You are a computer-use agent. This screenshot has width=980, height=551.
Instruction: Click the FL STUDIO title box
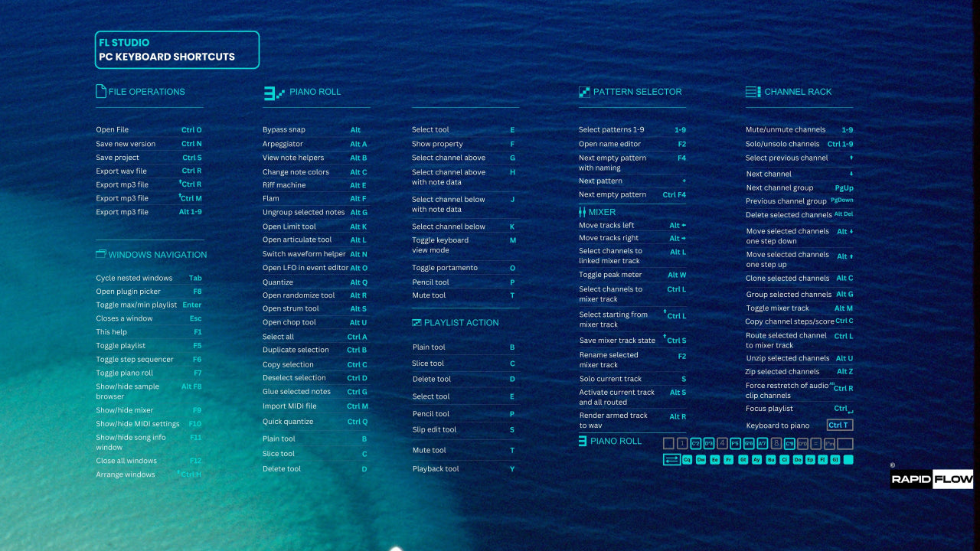coord(177,49)
